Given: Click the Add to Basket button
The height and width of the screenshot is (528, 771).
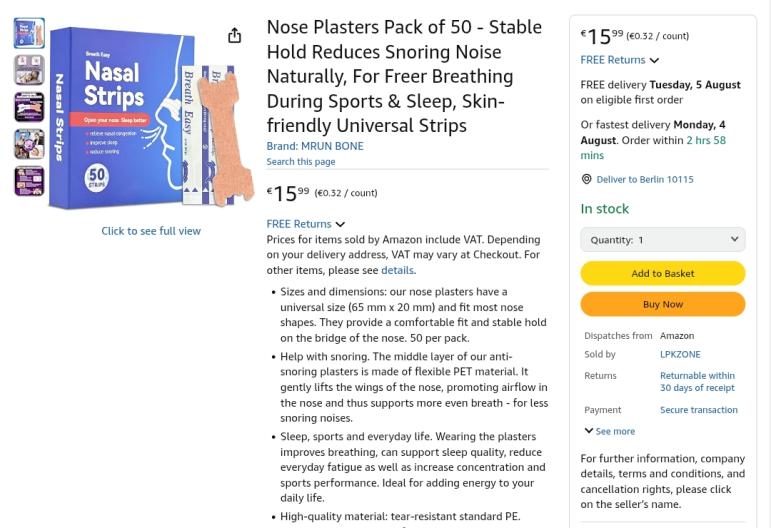Looking at the screenshot, I should pos(663,273).
